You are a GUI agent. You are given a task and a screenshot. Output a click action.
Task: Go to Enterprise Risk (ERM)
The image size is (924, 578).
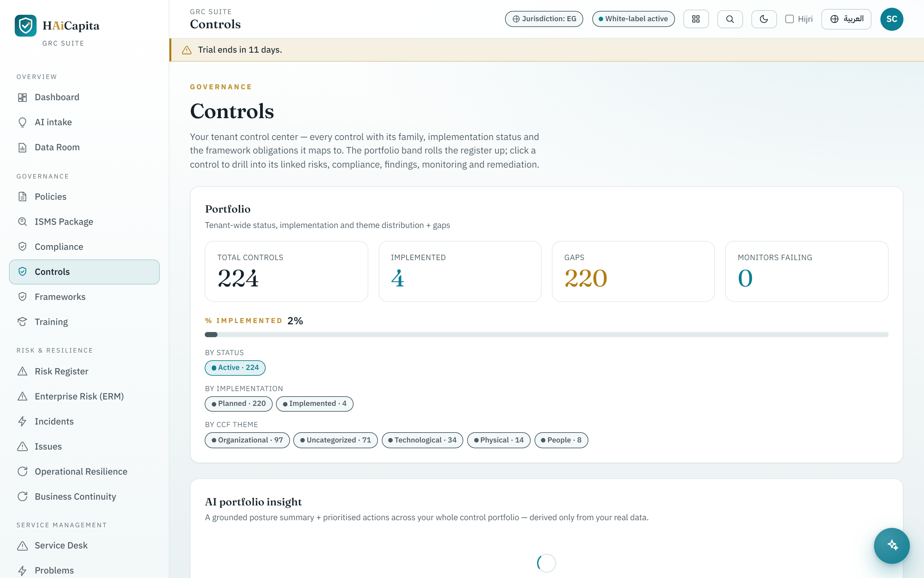click(x=84, y=397)
